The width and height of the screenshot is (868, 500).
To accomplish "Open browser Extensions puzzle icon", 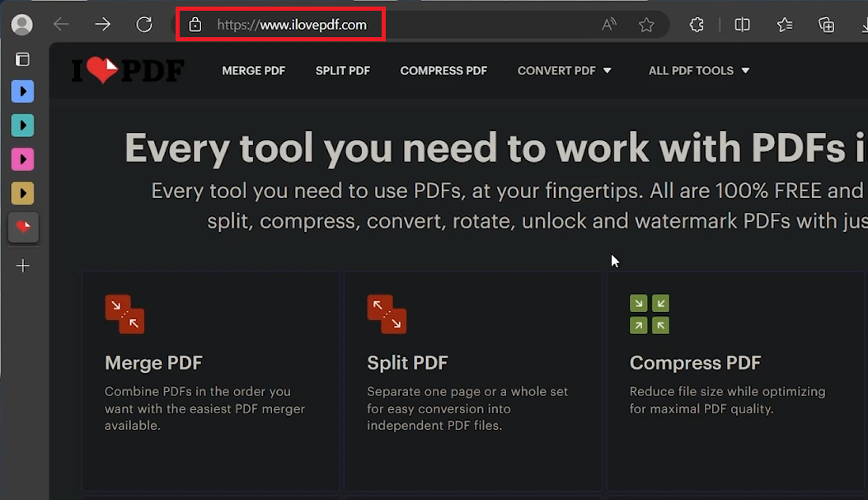I will click(697, 25).
